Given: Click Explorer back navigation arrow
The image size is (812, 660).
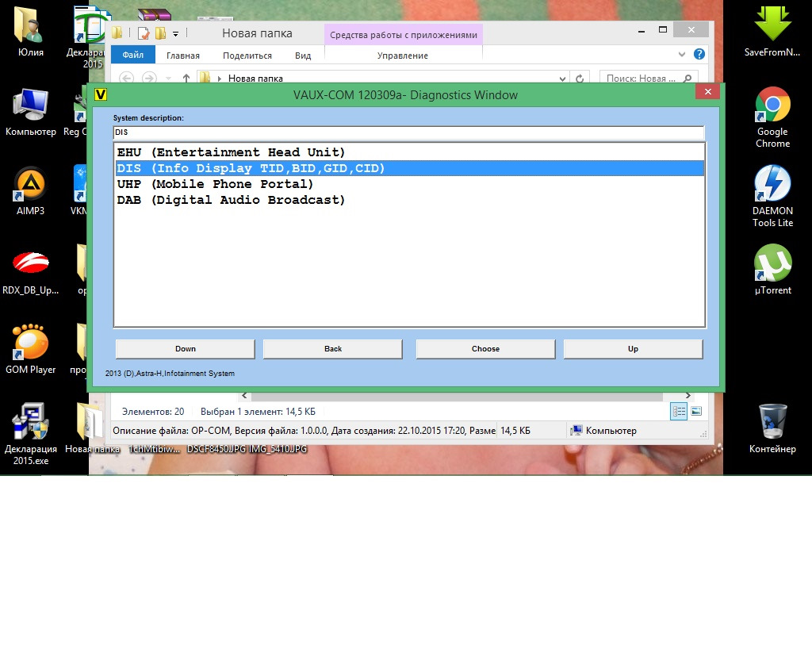Looking at the screenshot, I should pos(126,79).
